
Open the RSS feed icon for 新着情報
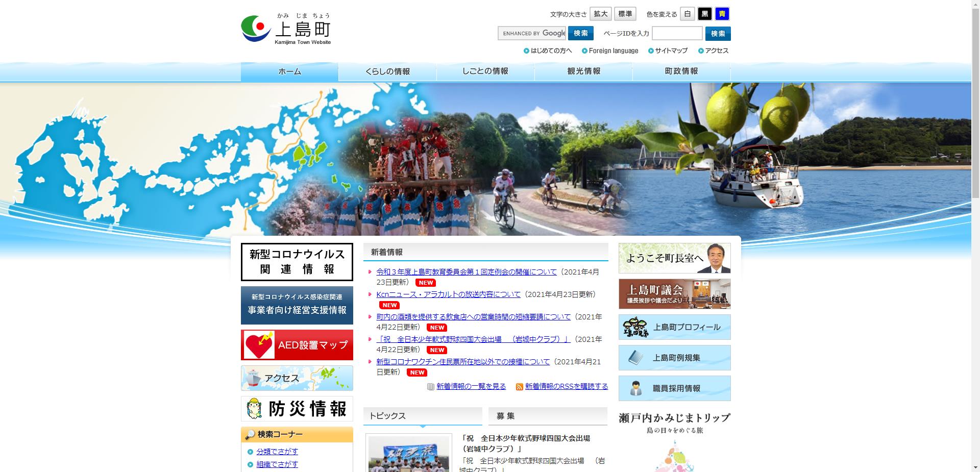[x=519, y=387]
